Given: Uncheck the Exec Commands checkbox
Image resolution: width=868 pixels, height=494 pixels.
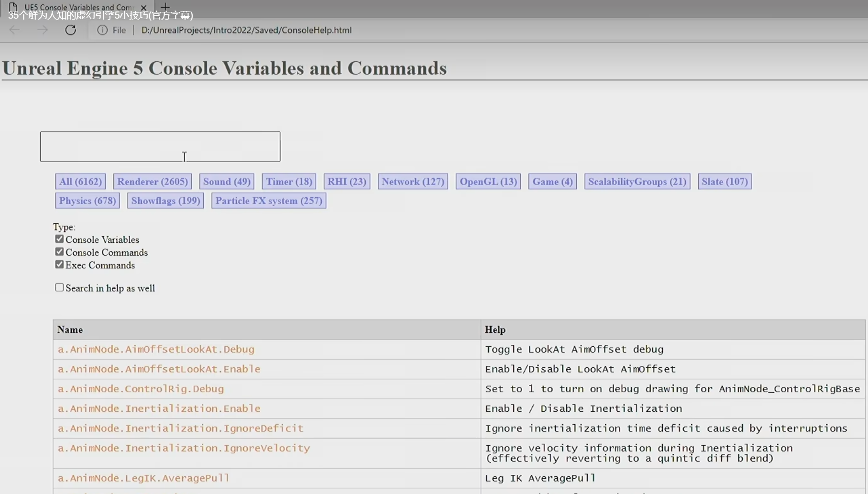Looking at the screenshot, I should pos(59,264).
